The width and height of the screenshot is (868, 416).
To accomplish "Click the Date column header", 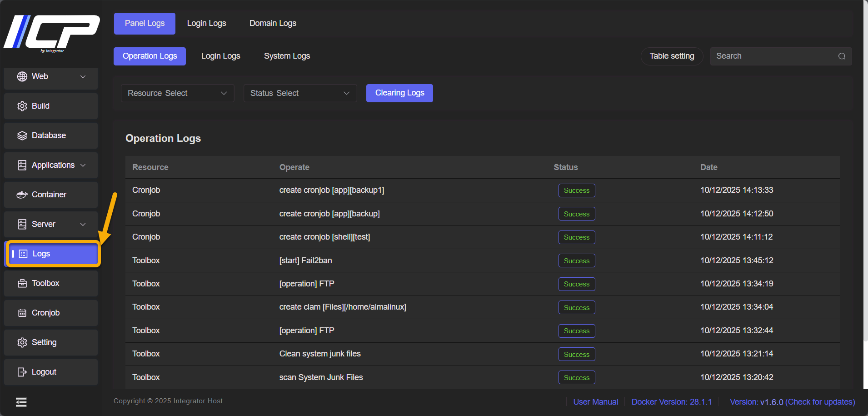I will pyautogui.click(x=709, y=167).
